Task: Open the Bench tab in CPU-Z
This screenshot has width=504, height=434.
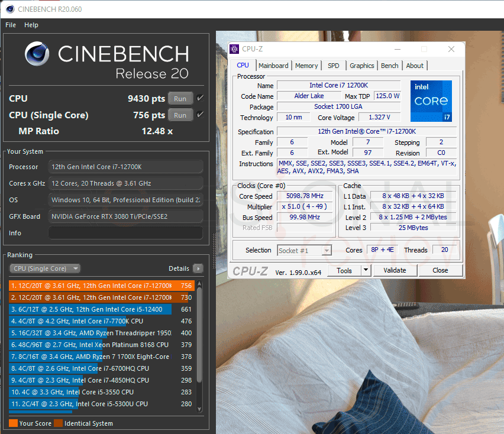Action: [x=390, y=66]
